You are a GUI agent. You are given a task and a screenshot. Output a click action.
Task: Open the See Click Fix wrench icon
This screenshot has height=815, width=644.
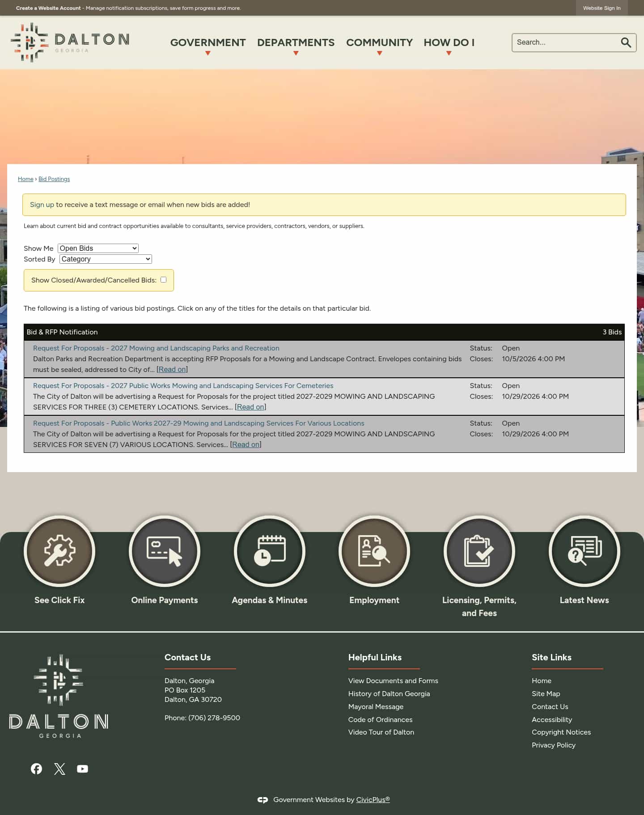[x=59, y=551]
